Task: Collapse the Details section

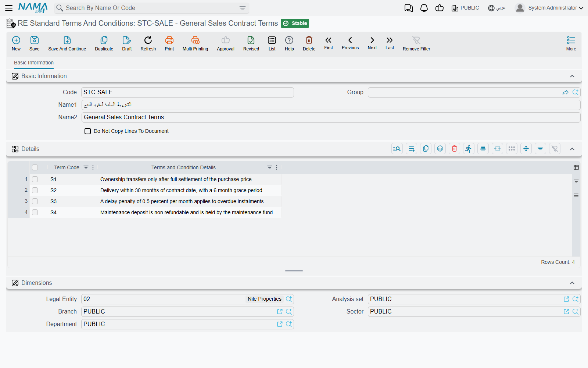Action: pyautogui.click(x=572, y=149)
